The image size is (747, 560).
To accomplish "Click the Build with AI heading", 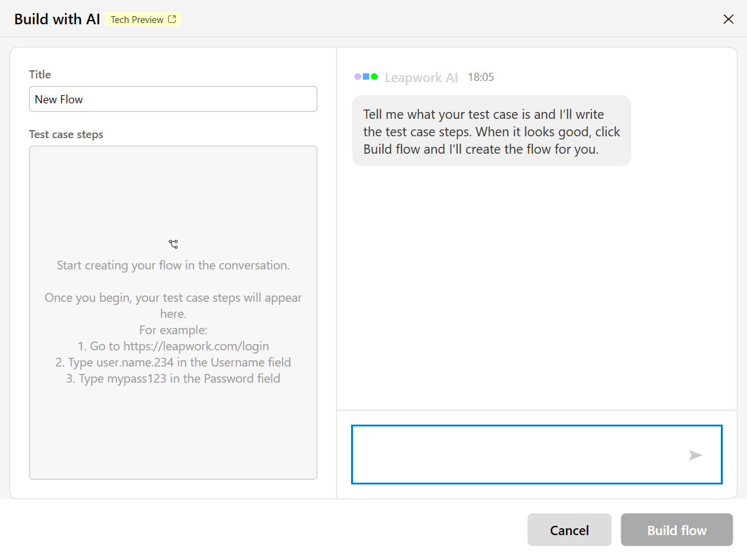I will [57, 19].
